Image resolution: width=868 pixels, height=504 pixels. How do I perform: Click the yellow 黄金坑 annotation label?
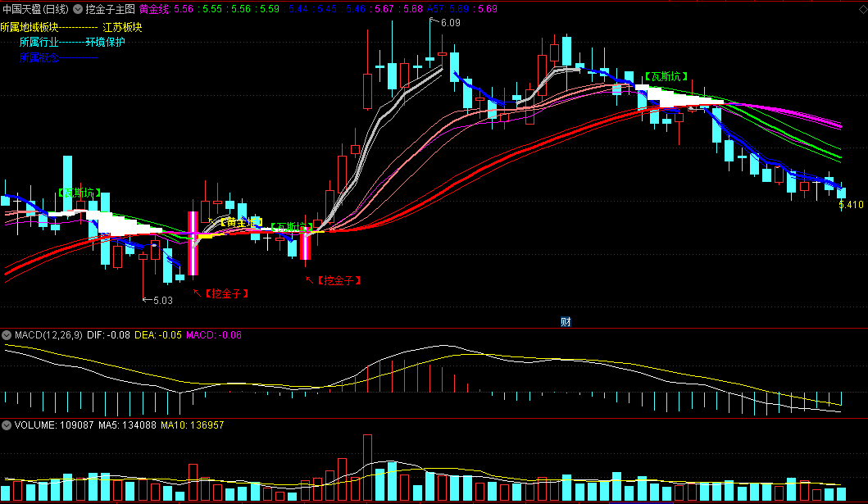[241, 222]
